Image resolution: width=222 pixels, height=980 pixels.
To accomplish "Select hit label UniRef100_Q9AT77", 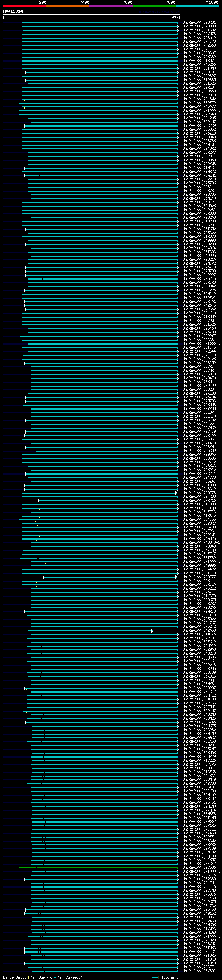I will coord(199,577).
